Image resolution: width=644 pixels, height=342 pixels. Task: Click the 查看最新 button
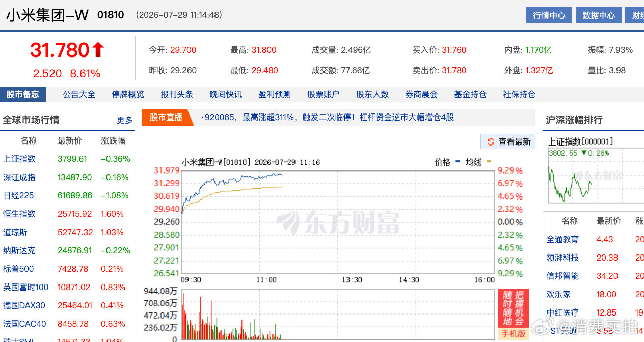pos(508,141)
